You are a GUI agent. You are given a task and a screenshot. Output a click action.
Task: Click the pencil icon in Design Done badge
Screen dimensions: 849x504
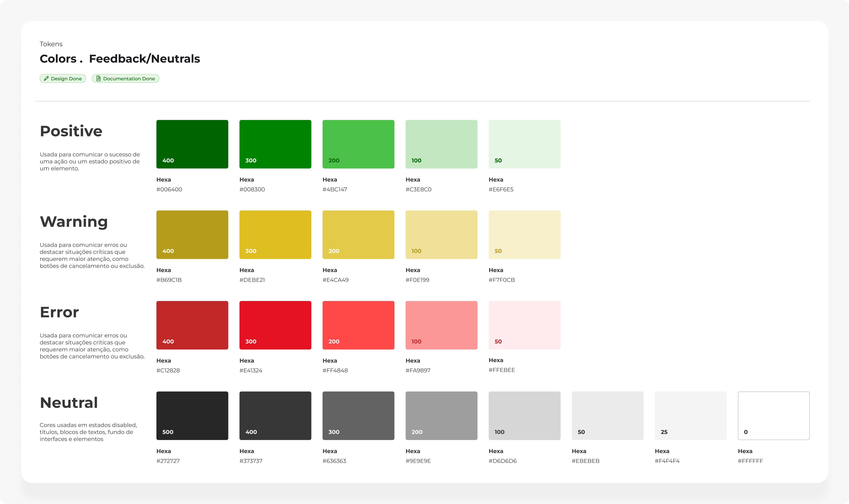pos(47,78)
